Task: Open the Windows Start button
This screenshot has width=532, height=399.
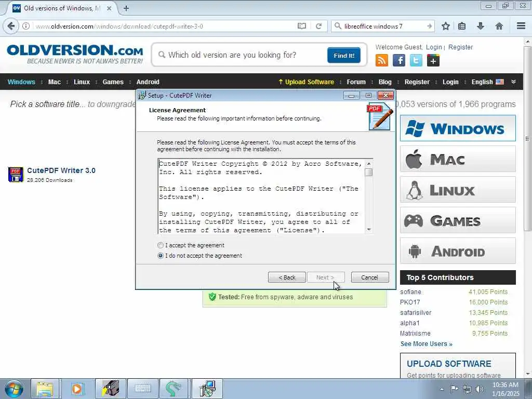Action: [14, 389]
